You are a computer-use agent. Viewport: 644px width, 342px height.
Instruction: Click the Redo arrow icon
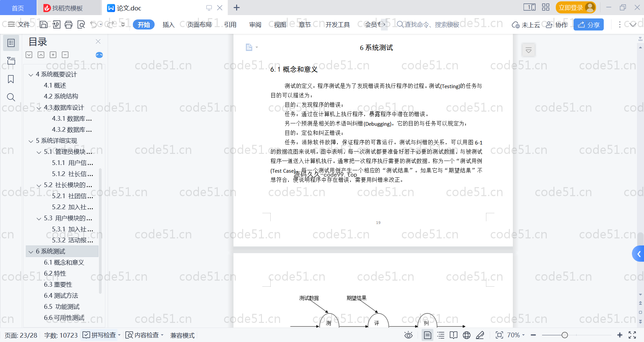tap(110, 24)
